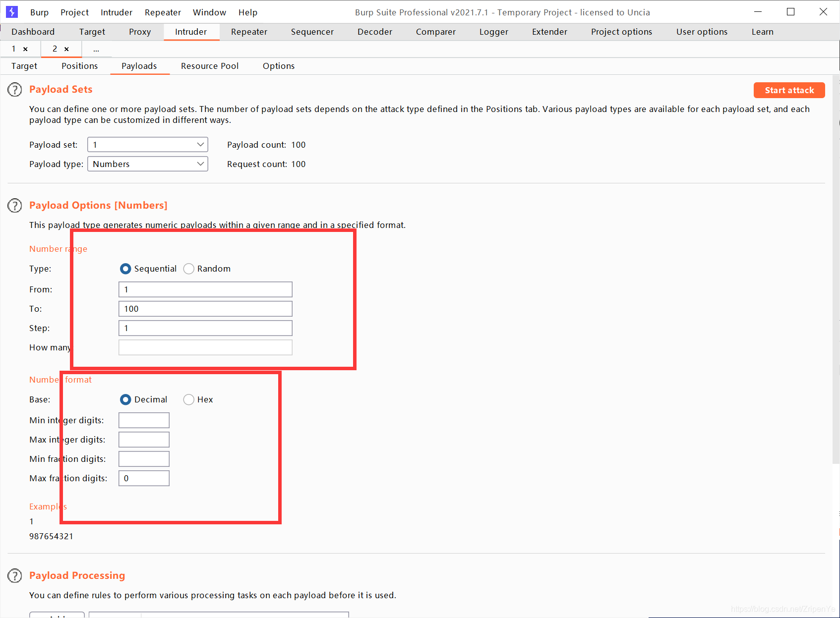Click the Request count 100 text
The width and height of the screenshot is (840, 618).
[x=266, y=164]
